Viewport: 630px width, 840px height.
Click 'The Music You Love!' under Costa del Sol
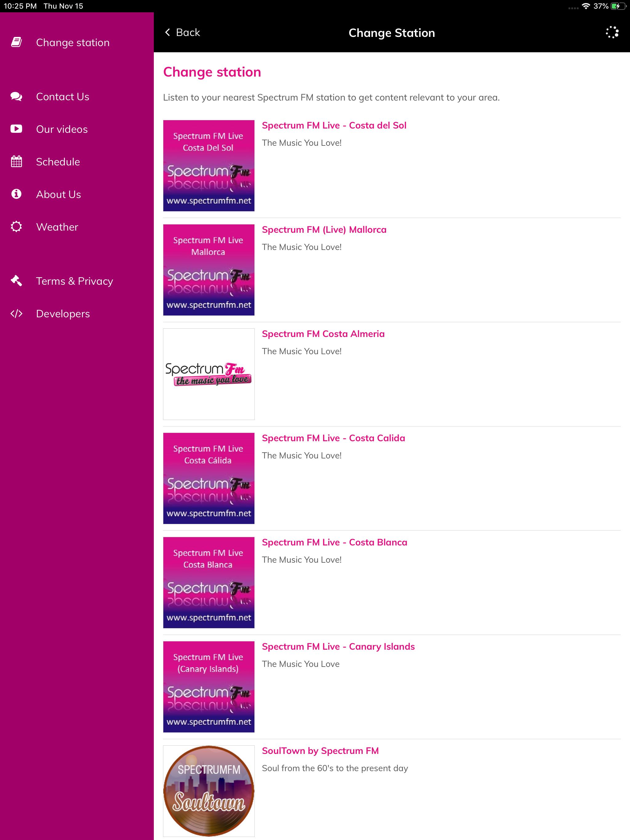[302, 143]
